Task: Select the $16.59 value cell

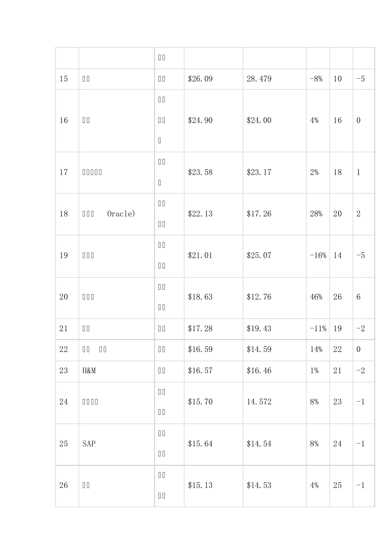Action: pos(200,349)
